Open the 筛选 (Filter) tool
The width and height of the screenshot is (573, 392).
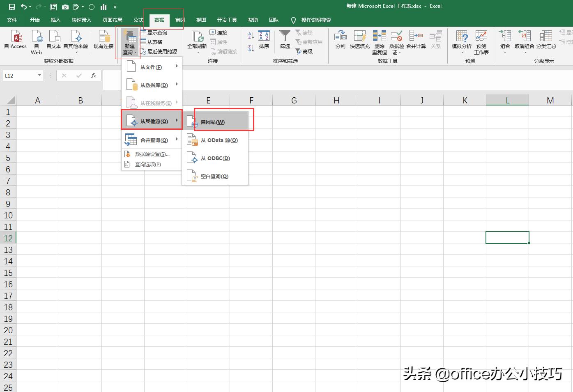coord(284,41)
